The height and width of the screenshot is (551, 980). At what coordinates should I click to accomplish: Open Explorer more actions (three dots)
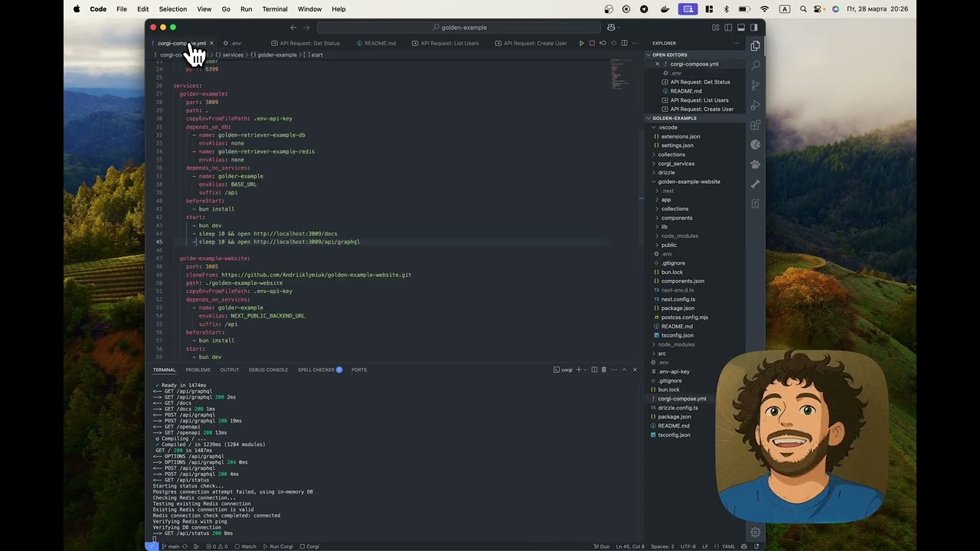tap(737, 43)
